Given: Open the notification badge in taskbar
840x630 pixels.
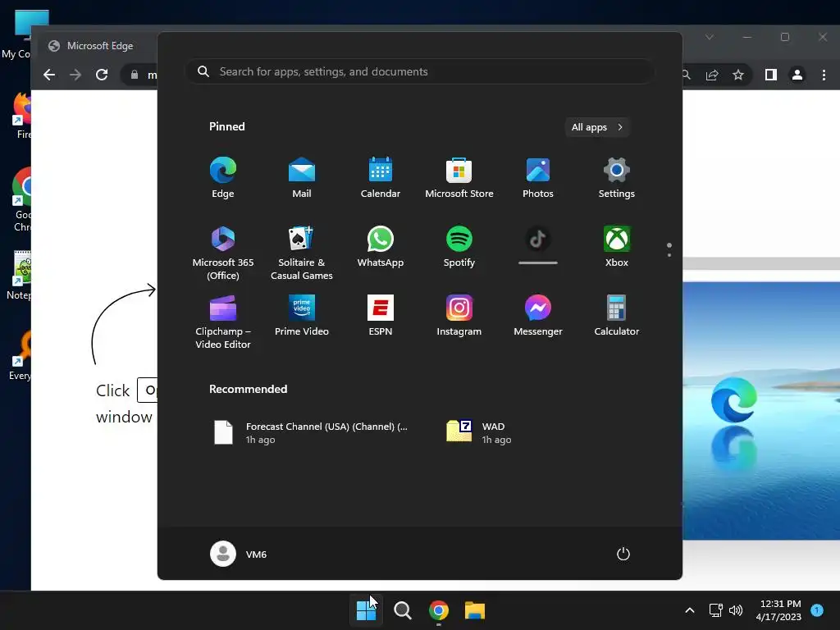Looking at the screenshot, I should [817, 610].
